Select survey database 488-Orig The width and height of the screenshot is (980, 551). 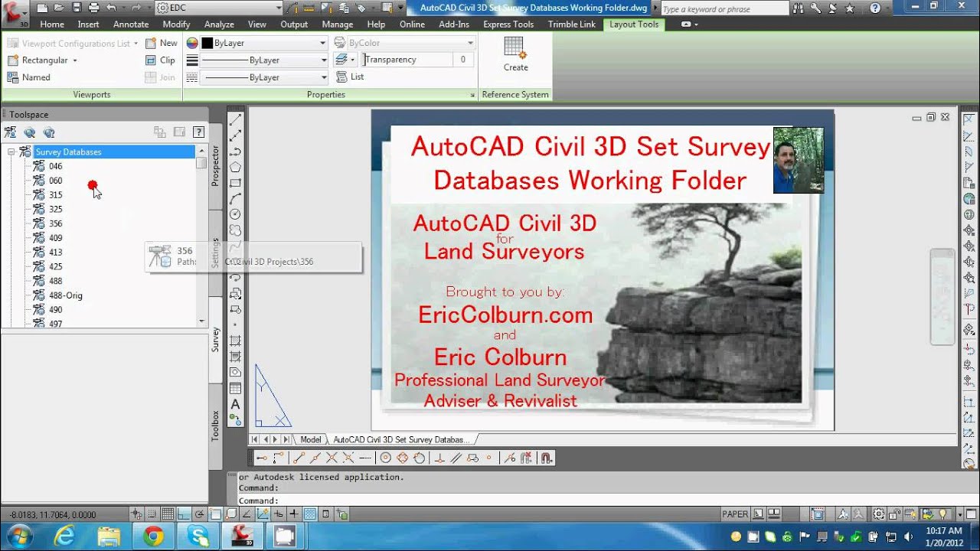coord(66,295)
